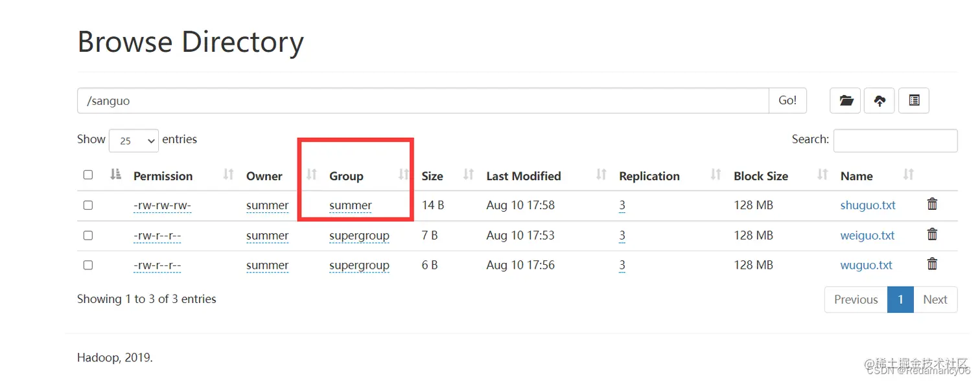The image size is (980, 382).
Task: Sort by Size column arrows
Action: coord(469,174)
